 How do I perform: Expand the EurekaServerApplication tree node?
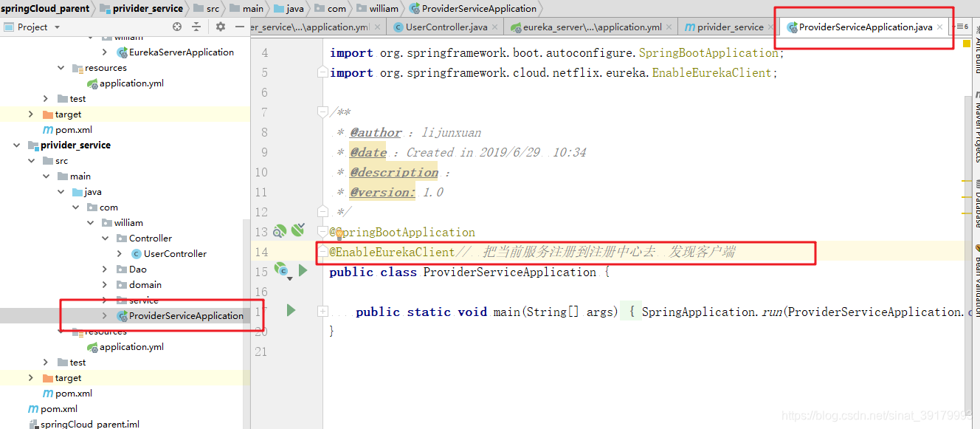click(x=106, y=52)
